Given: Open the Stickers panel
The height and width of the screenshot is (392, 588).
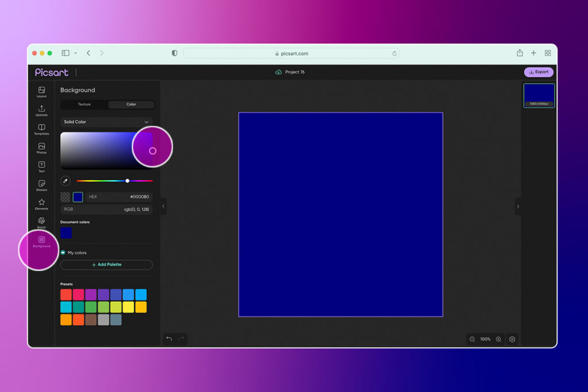Looking at the screenshot, I should [41, 185].
